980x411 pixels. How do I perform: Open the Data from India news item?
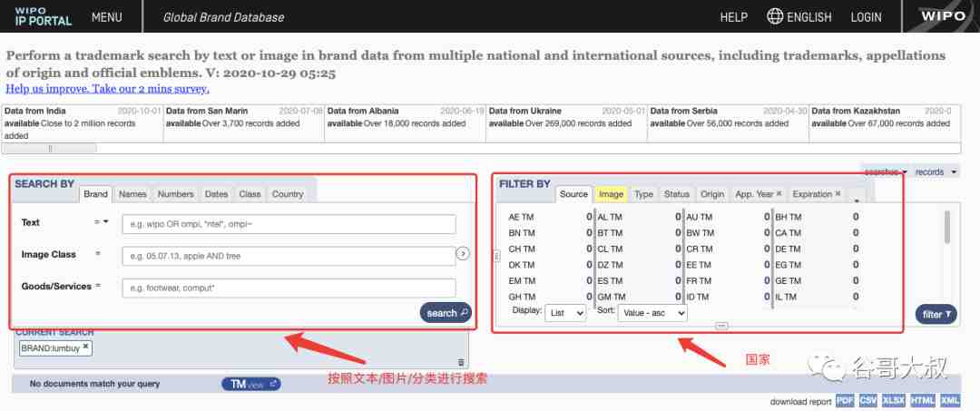coord(83,122)
